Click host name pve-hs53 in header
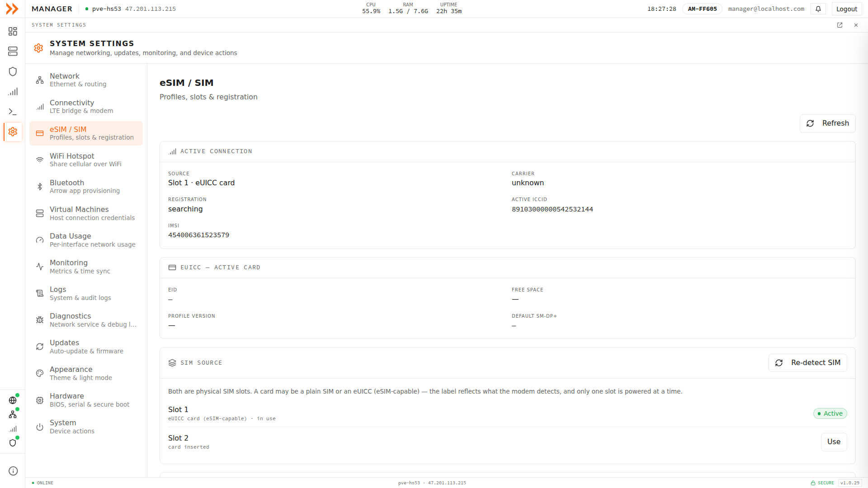Viewport: 868px width, 488px height. (107, 9)
